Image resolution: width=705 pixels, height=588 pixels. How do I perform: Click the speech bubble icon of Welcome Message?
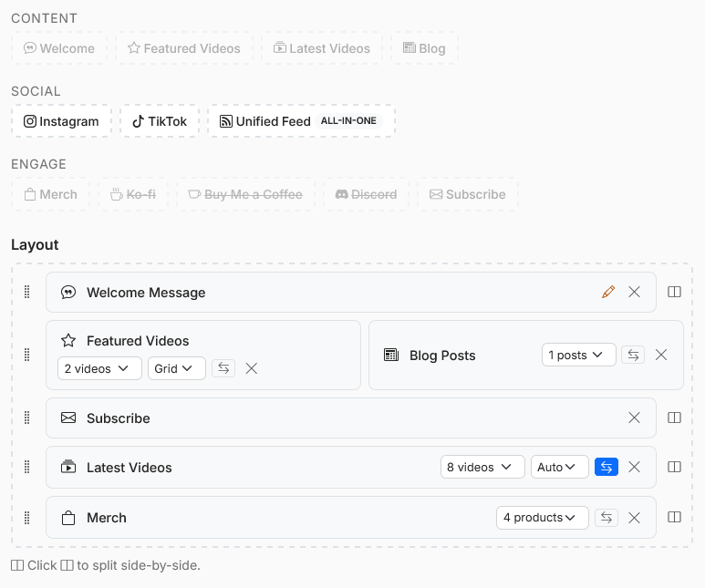click(x=68, y=293)
